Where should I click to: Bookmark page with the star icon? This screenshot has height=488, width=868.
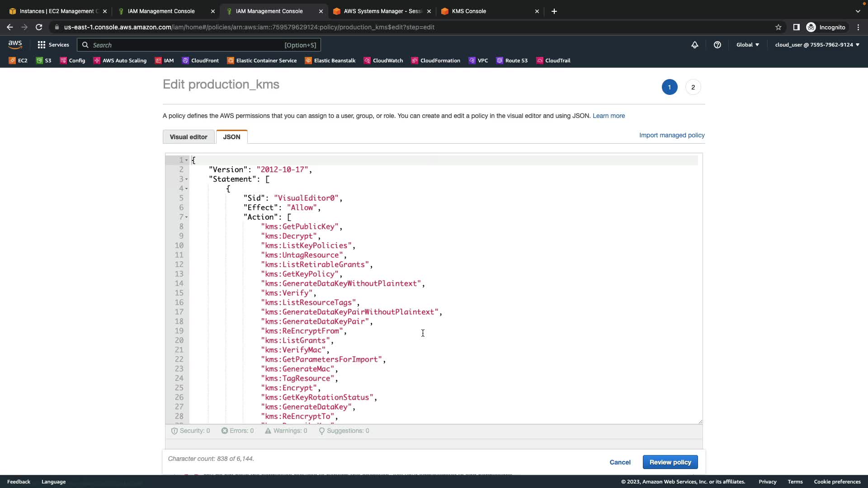point(778,27)
